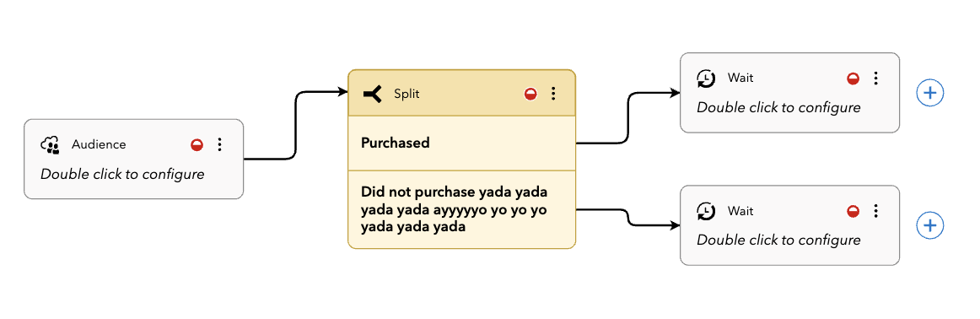Image resolution: width=980 pixels, height=319 pixels.
Task: Click the red error indicator on lower Wait node
Action: click(x=853, y=212)
